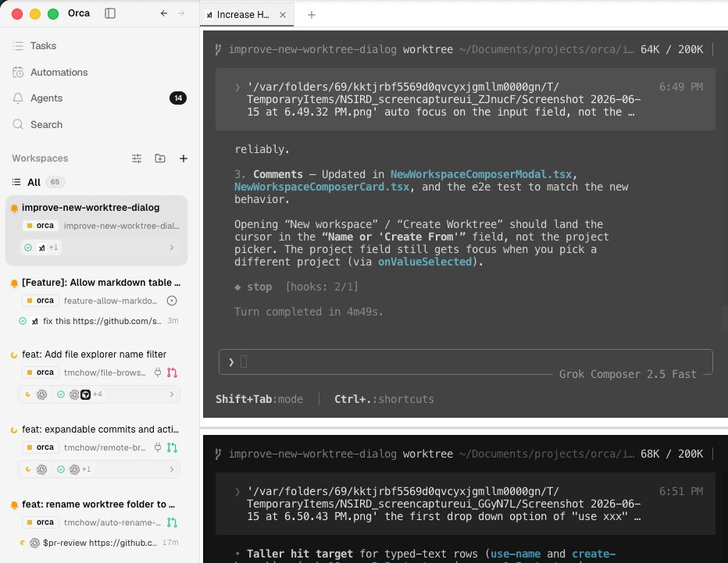Viewport: 728px width, 563px height.
Task: Click the red pull request icon beside tmchow/file-brows
Action: pos(173,372)
